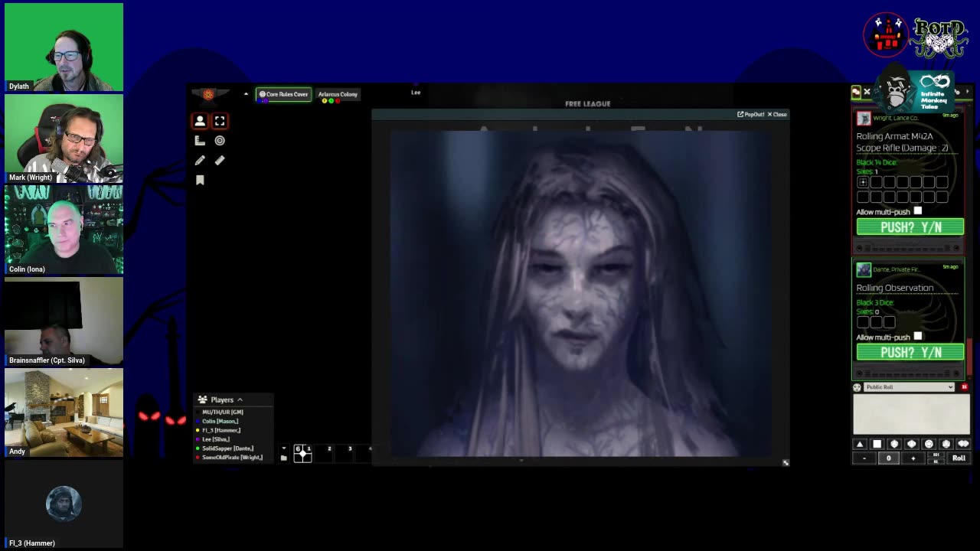Switch to Ariarcus Colony scene
This screenshot has height=551, width=980.
[338, 94]
